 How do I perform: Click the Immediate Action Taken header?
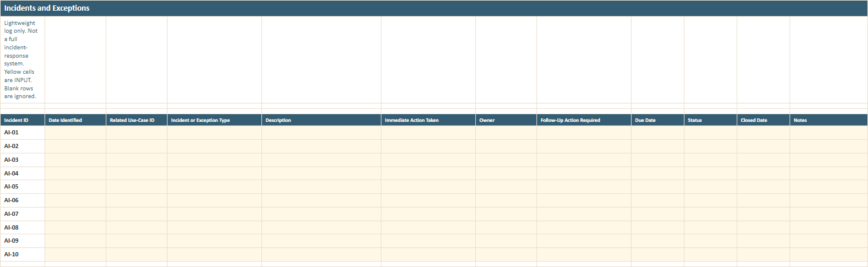428,120
